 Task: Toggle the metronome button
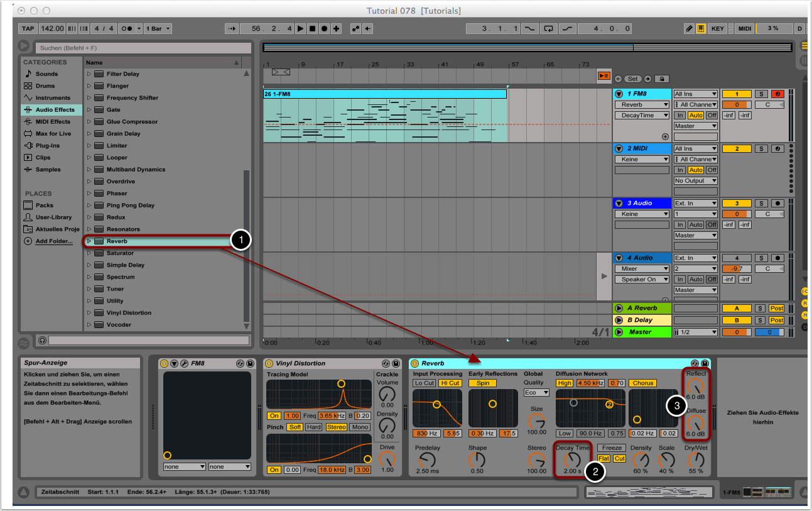(126, 28)
